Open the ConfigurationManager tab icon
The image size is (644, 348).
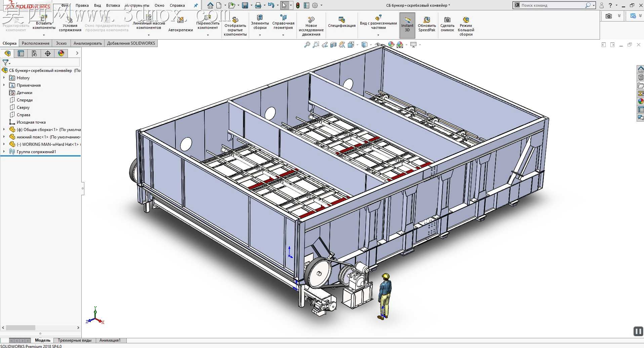click(x=34, y=53)
